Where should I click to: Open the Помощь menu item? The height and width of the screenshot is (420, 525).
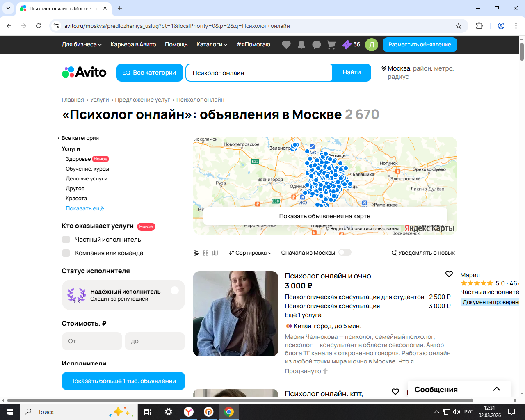click(176, 45)
